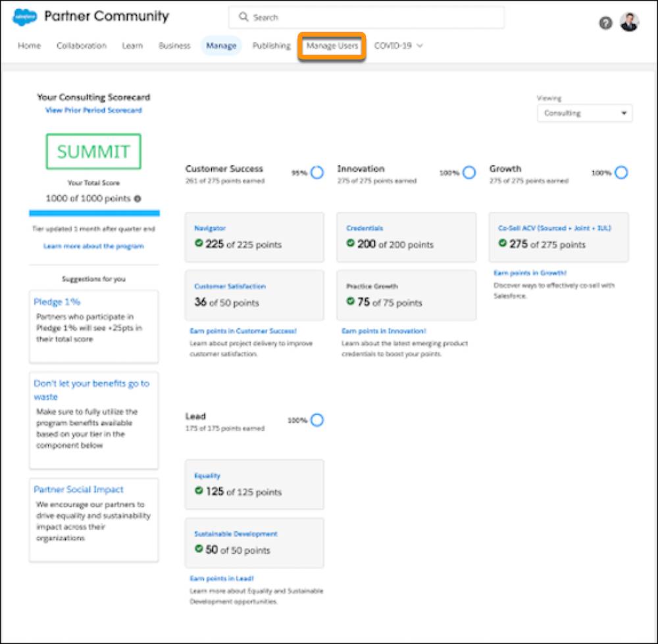Click View Prior Period Scorecard link
658x644 pixels.
pyautogui.click(x=93, y=111)
